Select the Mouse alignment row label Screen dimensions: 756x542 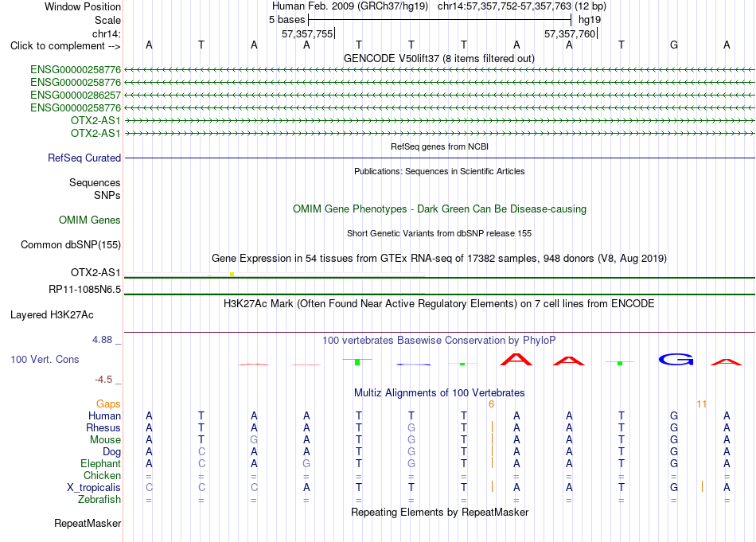tap(105, 440)
